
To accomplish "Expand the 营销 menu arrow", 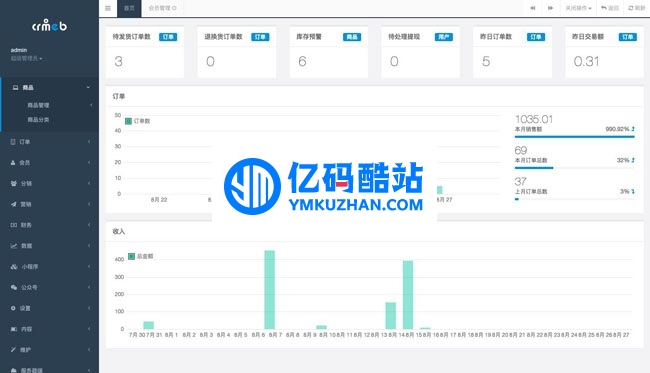I will (89, 204).
